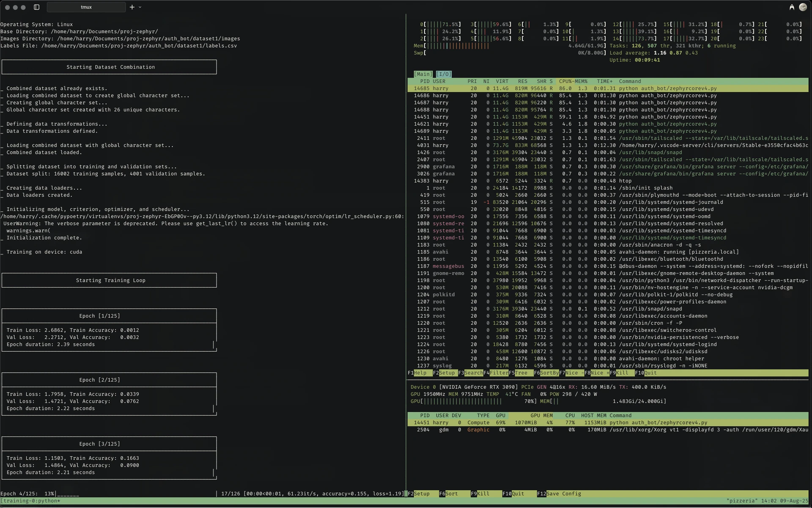Switch to the I/O tab in htop

pos(443,74)
